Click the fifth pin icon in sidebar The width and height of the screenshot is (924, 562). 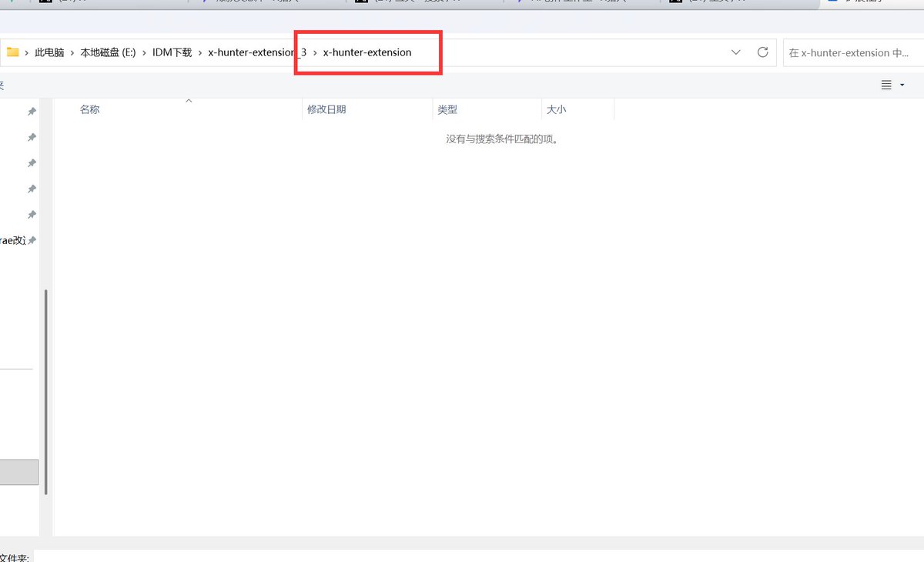click(32, 214)
